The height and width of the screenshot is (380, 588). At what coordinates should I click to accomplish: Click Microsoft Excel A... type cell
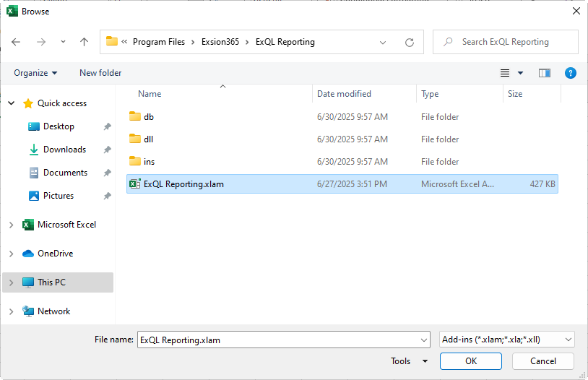point(457,184)
